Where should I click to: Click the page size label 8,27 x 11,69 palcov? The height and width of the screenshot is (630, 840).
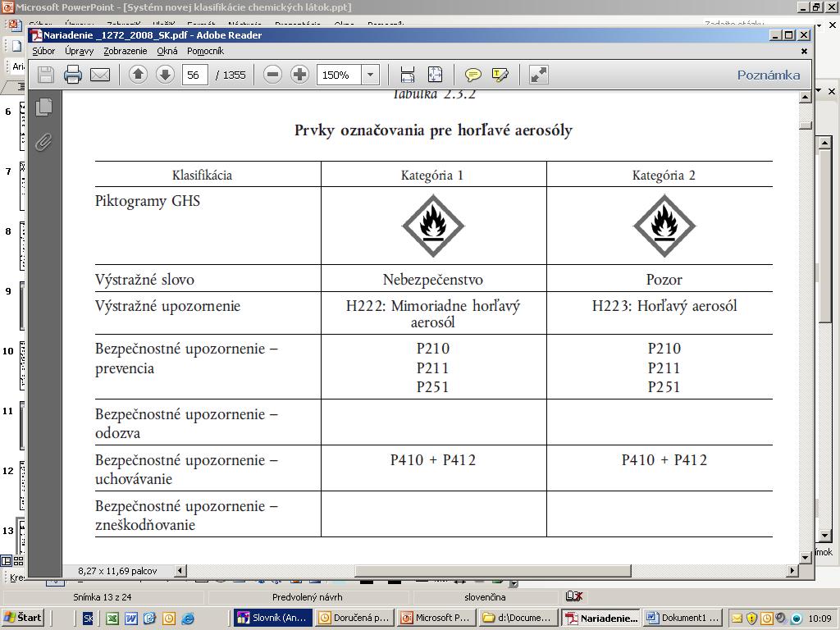[117, 571]
